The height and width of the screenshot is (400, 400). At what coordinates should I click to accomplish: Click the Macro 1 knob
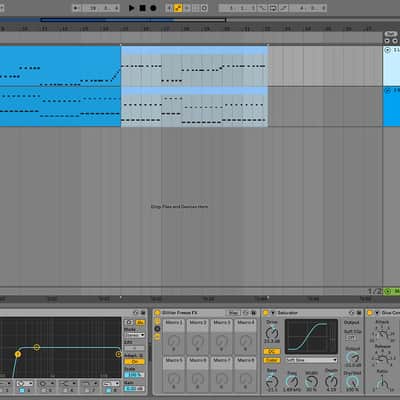pos(174,341)
